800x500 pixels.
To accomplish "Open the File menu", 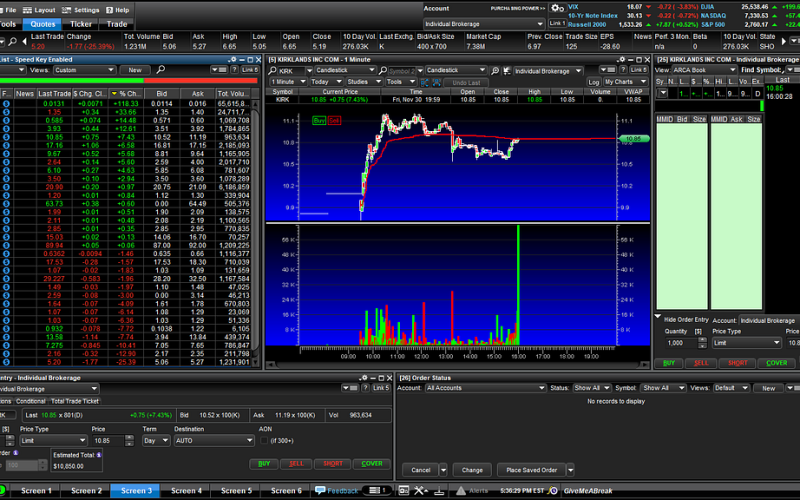I will click(9, 10).
